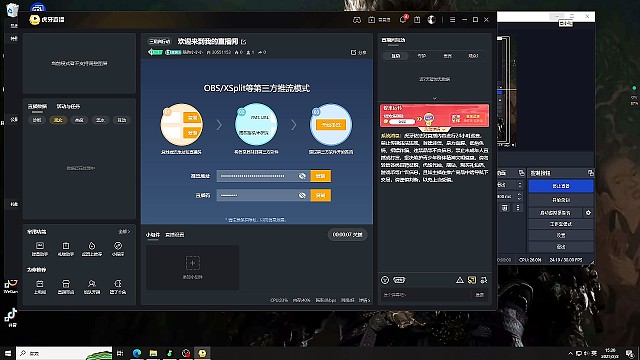Show hidden system tray icons
The image size is (640, 360).
point(570,353)
